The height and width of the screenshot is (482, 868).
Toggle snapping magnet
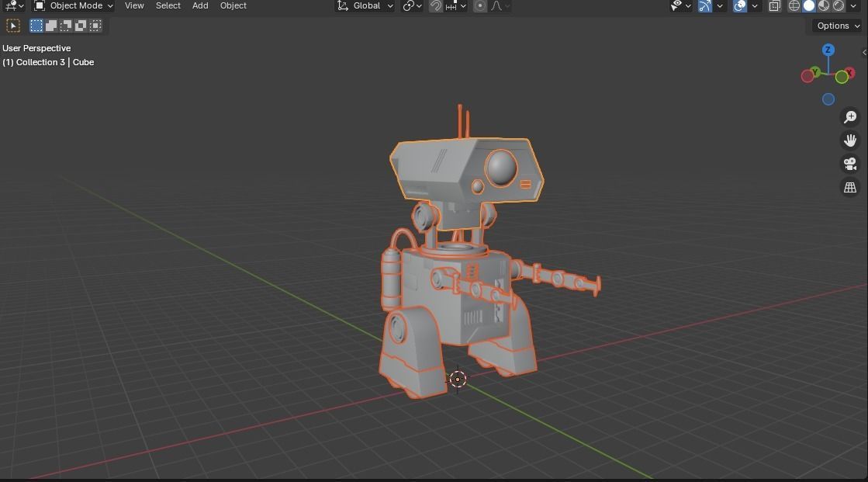coord(436,6)
